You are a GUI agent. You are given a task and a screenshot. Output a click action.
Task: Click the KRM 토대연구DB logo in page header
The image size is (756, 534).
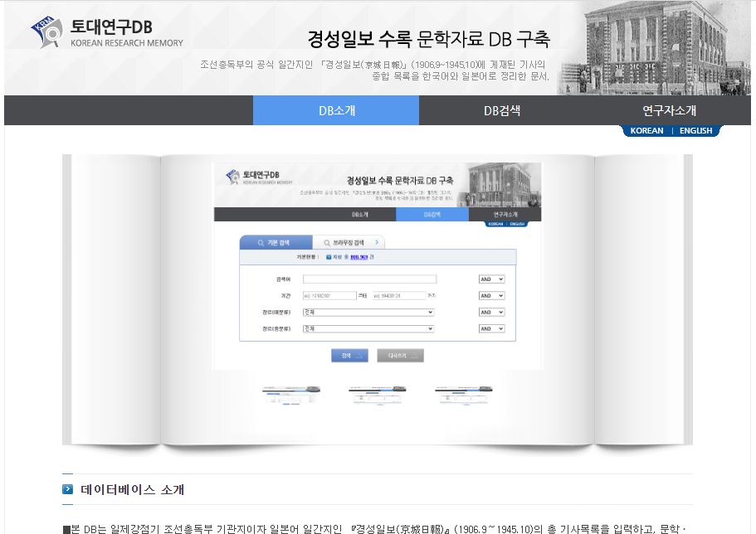[106, 32]
